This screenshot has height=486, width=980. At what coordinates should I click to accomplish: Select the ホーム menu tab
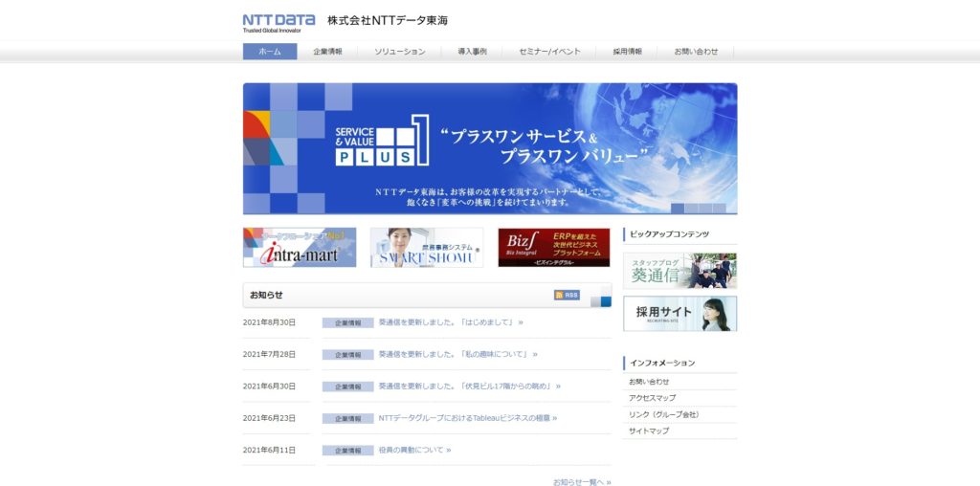[270, 52]
